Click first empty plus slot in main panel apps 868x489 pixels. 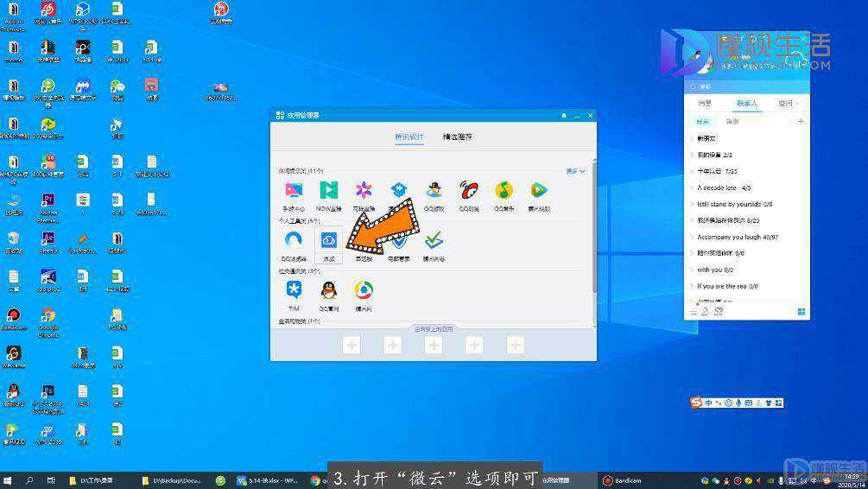352,346
